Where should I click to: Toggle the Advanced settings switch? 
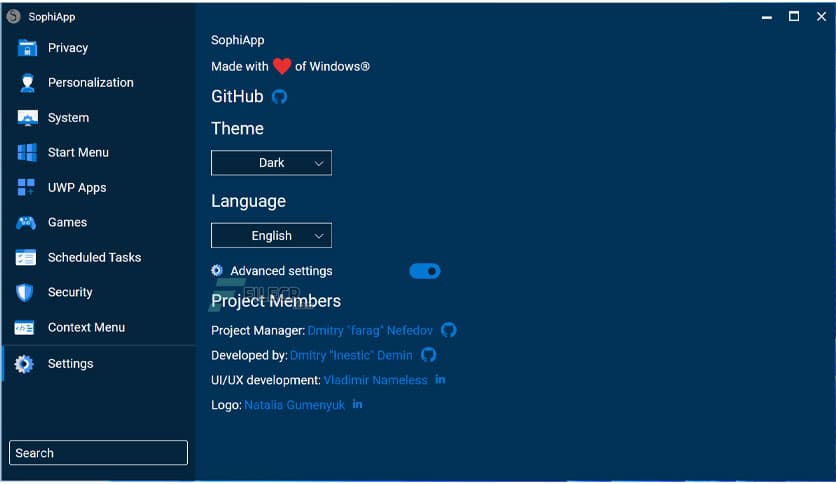[425, 271]
